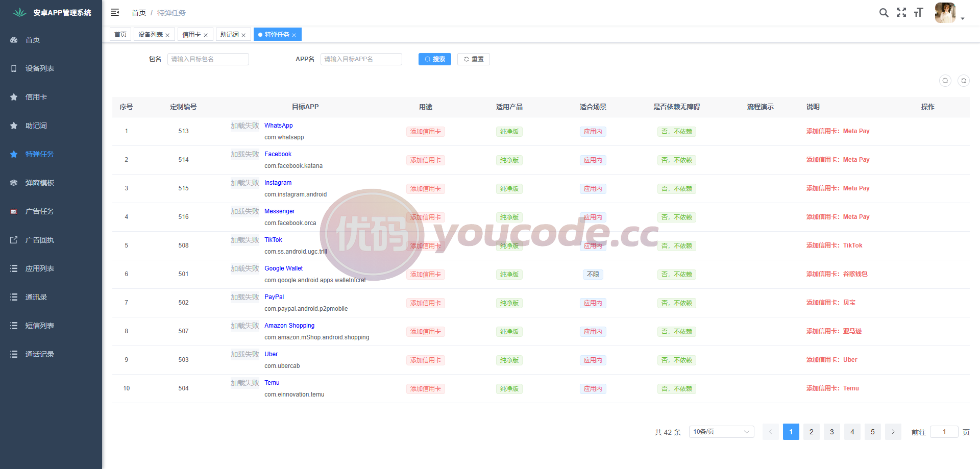The height and width of the screenshot is (469, 980).
Task: Click the 首页 breadcrumb link
Action: click(x=139, y=13)
